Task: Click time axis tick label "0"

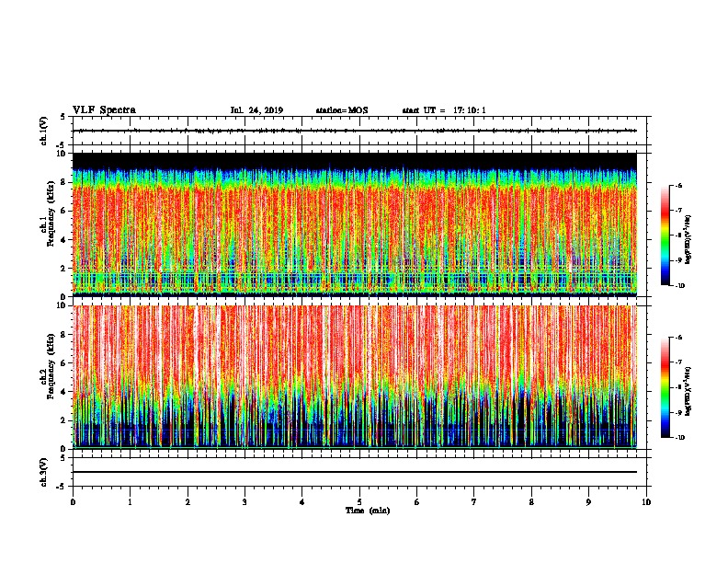Action: 73,502
